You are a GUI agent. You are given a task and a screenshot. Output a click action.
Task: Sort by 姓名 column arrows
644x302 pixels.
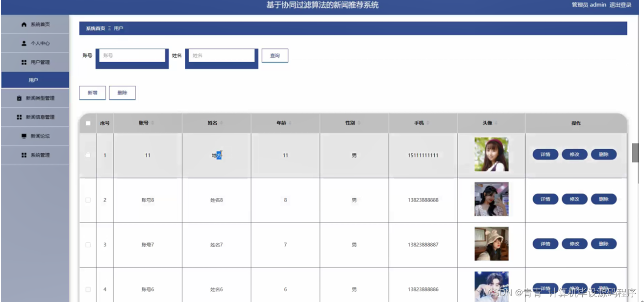coord(221,123)
